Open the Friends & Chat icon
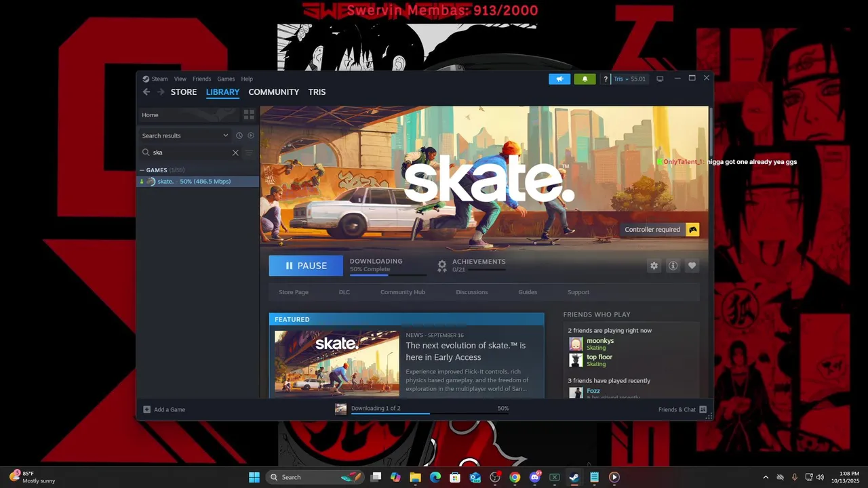 (x=703, y=409)
